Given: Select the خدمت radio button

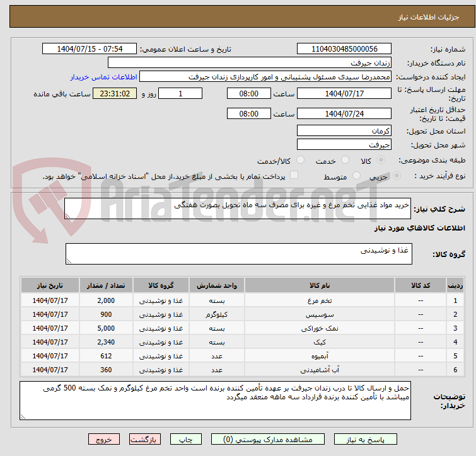Looking at the screenshot, I should 345,160.
